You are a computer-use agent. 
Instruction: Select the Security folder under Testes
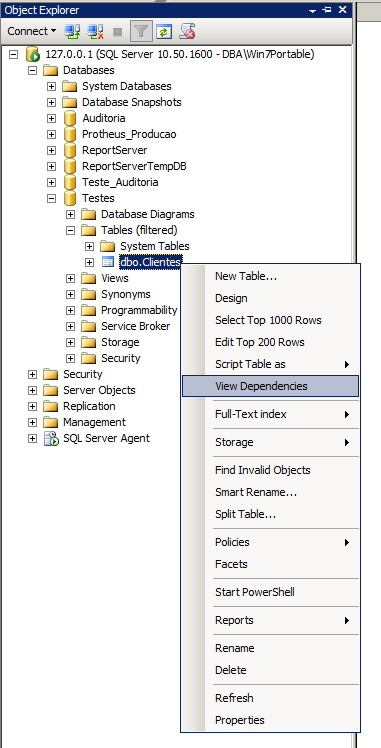[x=121, y=358]
